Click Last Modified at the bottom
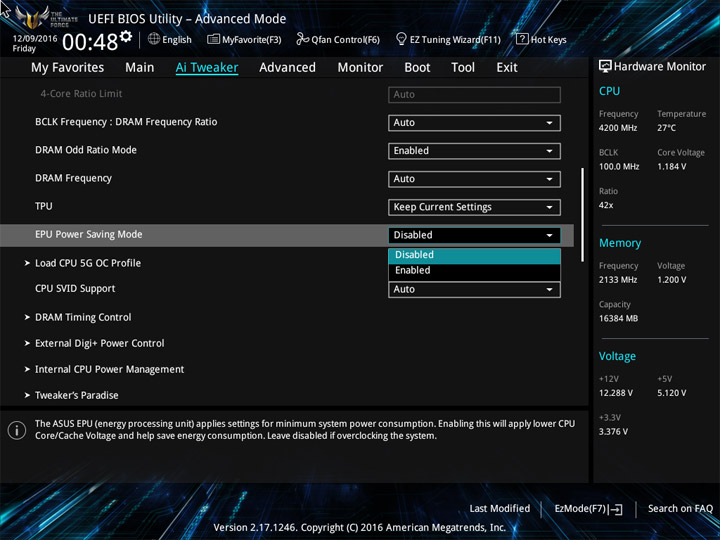Viewport: 720px width, 540px height. pos(500,509)
